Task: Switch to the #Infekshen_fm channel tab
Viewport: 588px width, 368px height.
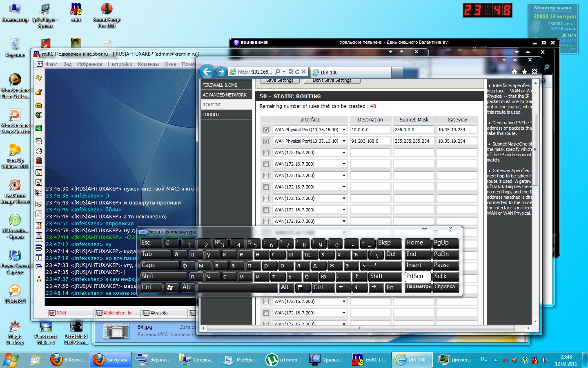Action: pyautogui.click(x=117, y=313)
